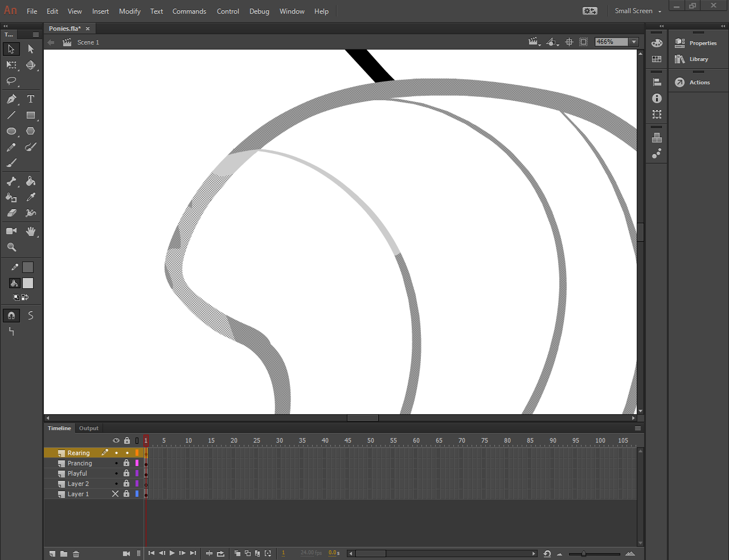Open the Info panel icon

pyautogui.click(x=657, y=98)
